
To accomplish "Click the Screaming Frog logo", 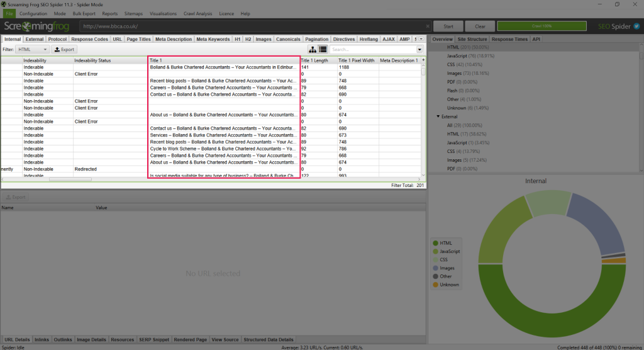I will 39,26.
